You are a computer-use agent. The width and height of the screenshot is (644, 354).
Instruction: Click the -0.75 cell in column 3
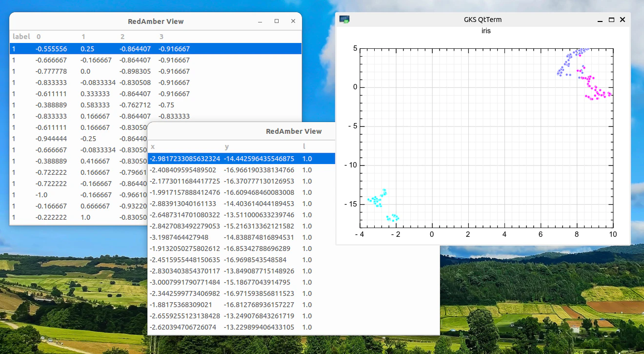coord(166,105)
